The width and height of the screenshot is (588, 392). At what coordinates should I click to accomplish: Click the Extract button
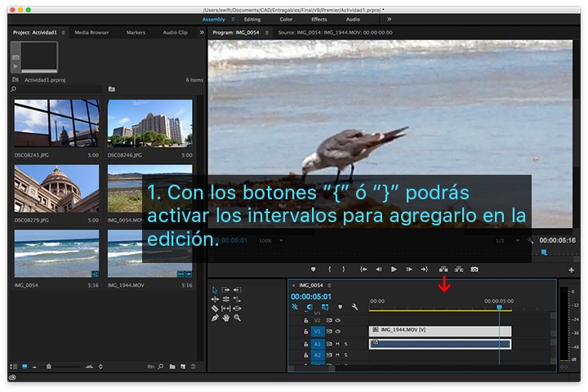[x=459, y=269]
